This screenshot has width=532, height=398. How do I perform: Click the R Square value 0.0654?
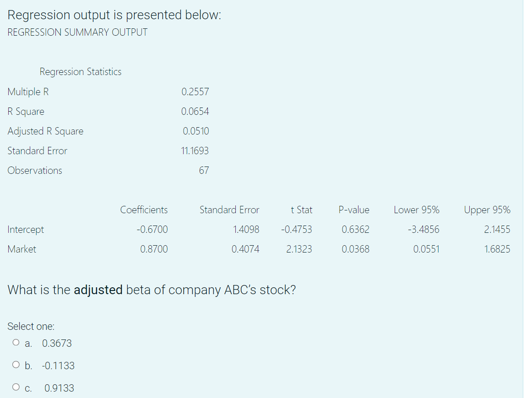195,111
